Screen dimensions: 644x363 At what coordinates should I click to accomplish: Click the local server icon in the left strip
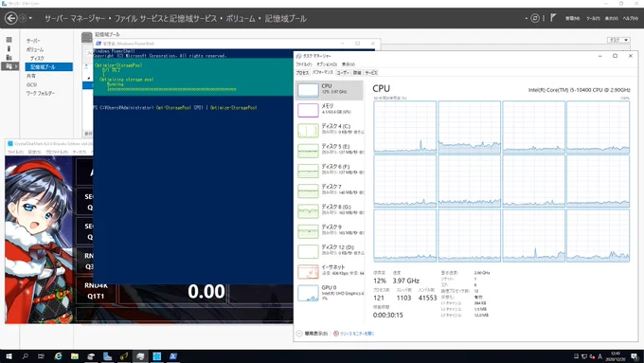(9, 48)
